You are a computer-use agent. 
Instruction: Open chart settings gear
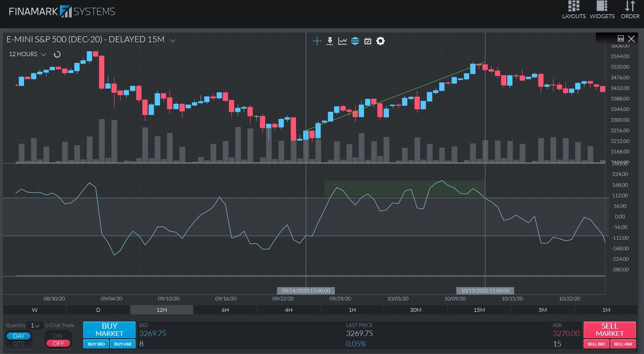[380, 41]
